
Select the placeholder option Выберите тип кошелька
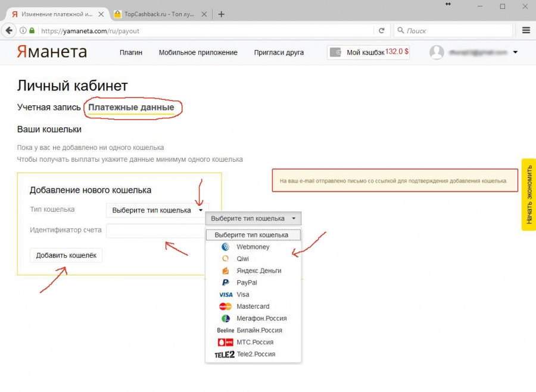[x=253, y=235]
